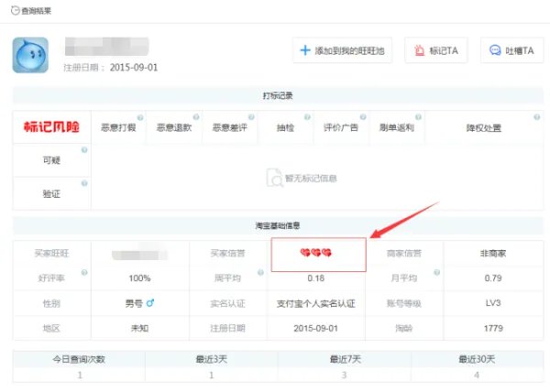This screenshot has height=392, width=550.
Task: Click the 未知 region value
Action: 139,328
